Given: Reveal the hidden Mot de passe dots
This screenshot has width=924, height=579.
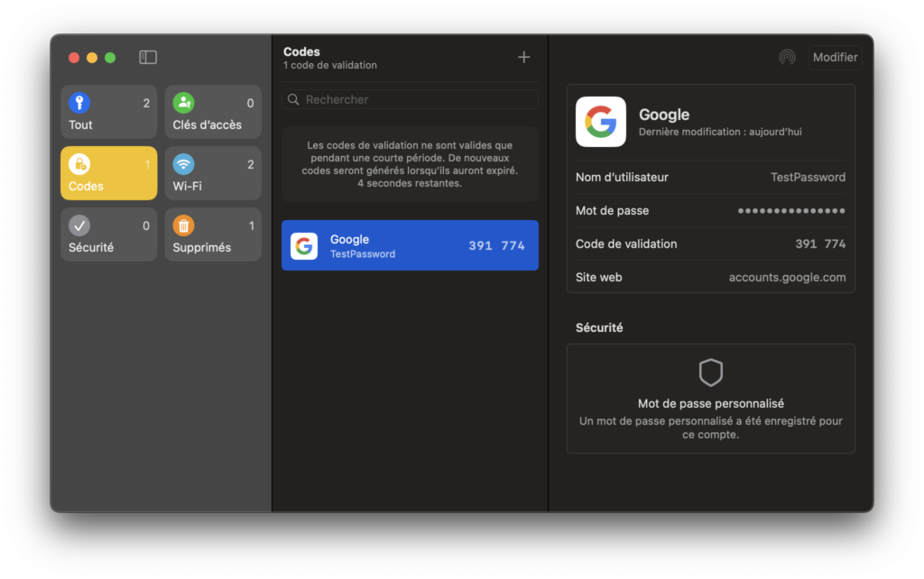Looking at the screenshot, I should point(791,211).
